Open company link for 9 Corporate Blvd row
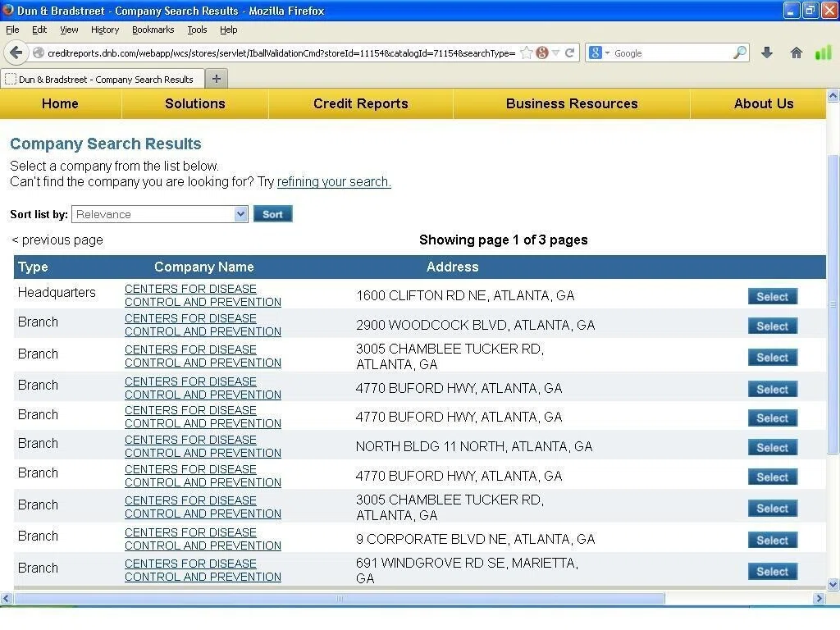The image size is (840, 630). [203, 539]
